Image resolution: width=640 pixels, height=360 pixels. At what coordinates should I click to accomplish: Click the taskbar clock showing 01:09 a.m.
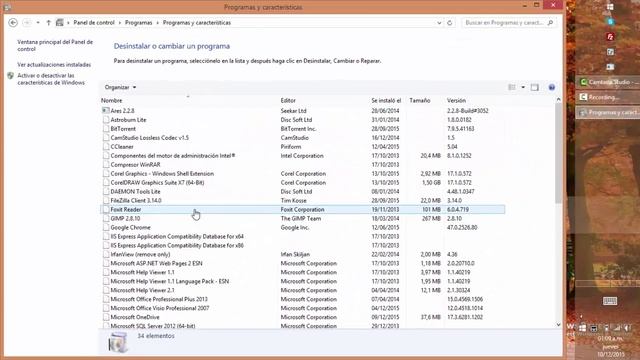tap(611, 339)
